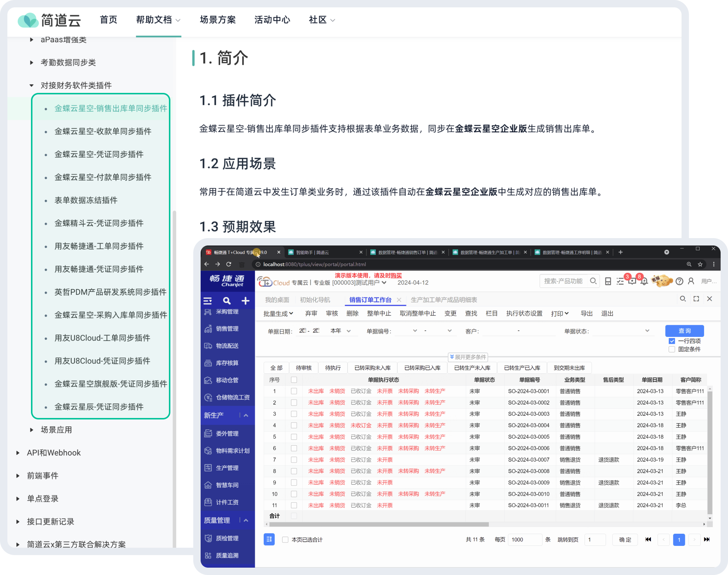Click the hamburger menu icon in sidebar
The height and width of the screenshot is (575, 728).
(208, 301)
